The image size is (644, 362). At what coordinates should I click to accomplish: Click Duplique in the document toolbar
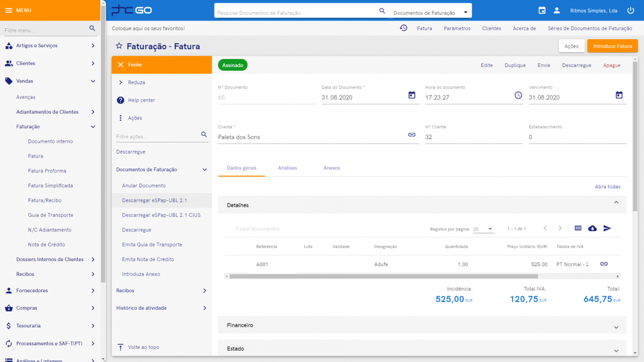pos(515,65)
